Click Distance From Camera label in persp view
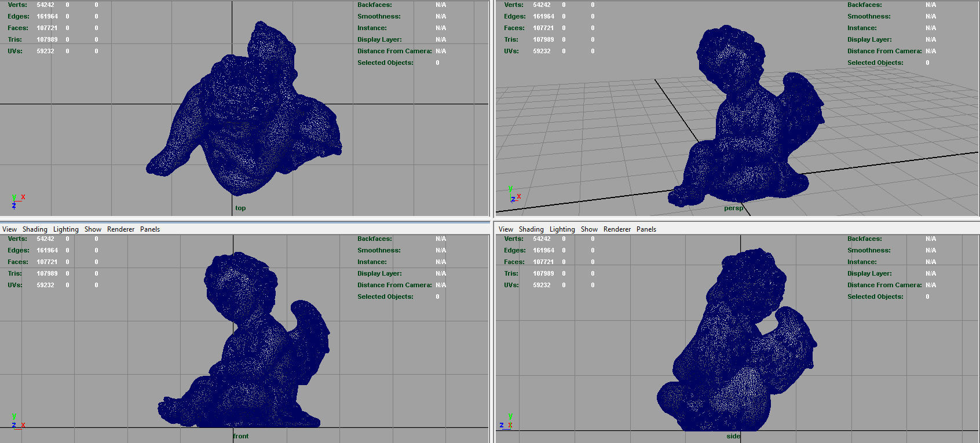The height and width of the screenshot is (443, 980). [x=884, y=51]
